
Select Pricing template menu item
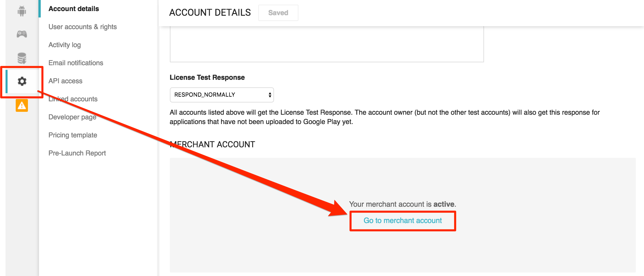click(73, 135)
